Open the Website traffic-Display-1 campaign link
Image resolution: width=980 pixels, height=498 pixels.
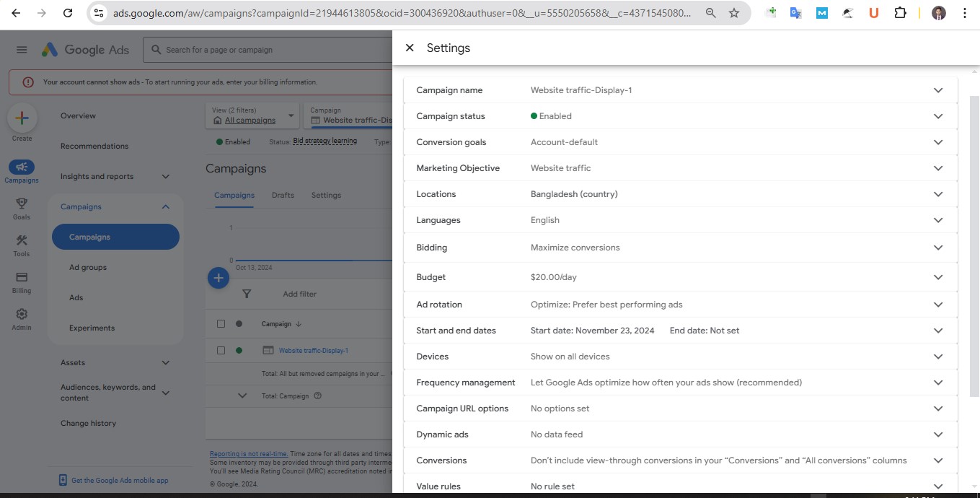313,351
